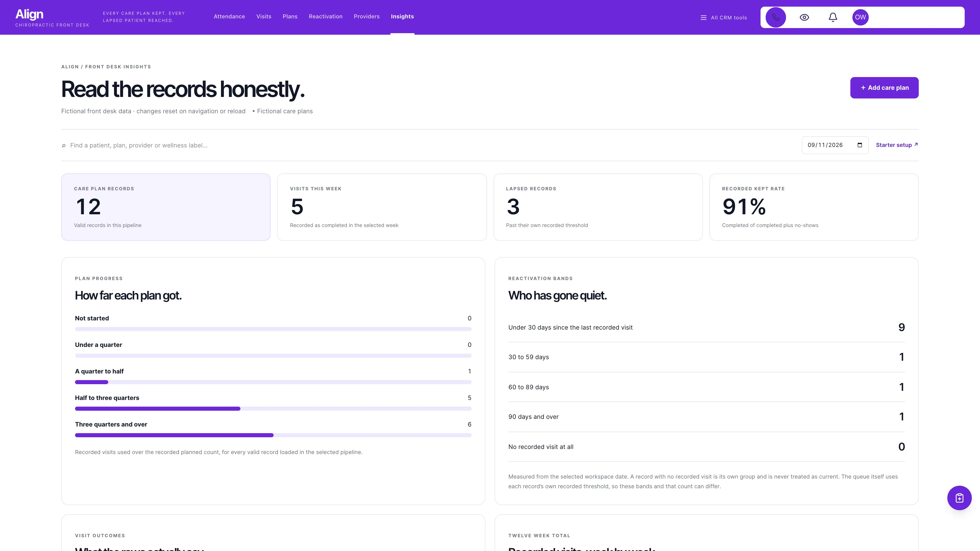
Task: Open the Plans tab
Action: [x=290, y=16]
